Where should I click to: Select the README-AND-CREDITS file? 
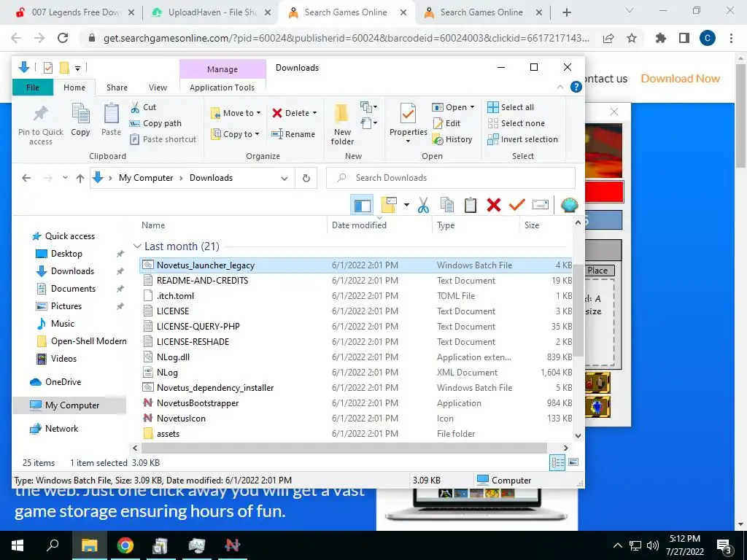tap(203, 281)
